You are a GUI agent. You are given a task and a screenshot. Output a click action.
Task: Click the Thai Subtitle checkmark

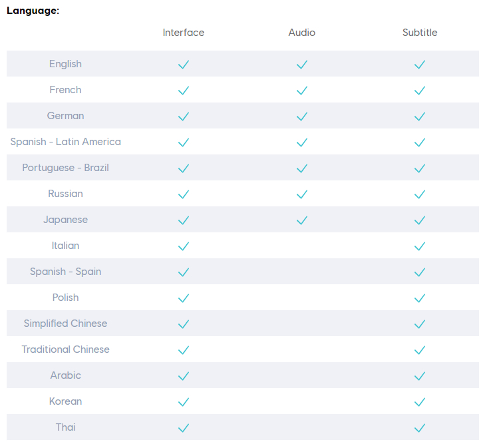(x=420, y=428)
